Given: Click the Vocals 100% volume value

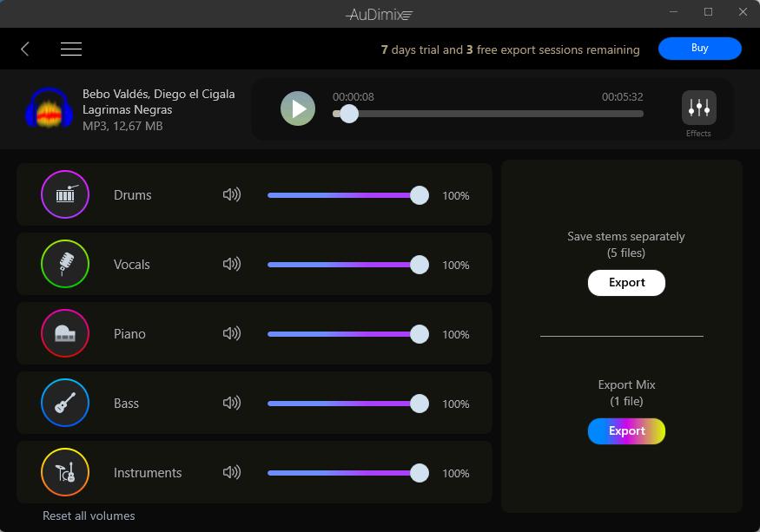Looking at the screenshot, I should 456,265.
